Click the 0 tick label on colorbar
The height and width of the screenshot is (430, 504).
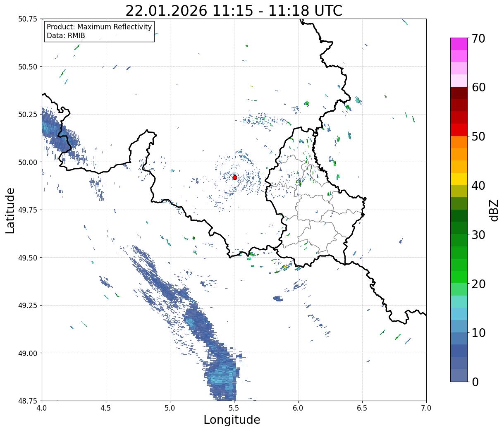click(475, 382)
